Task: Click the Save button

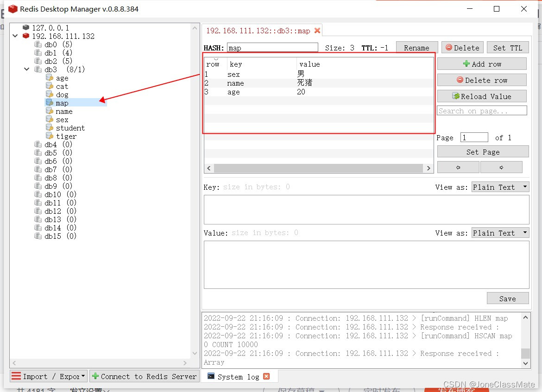Action: [508, 299]
